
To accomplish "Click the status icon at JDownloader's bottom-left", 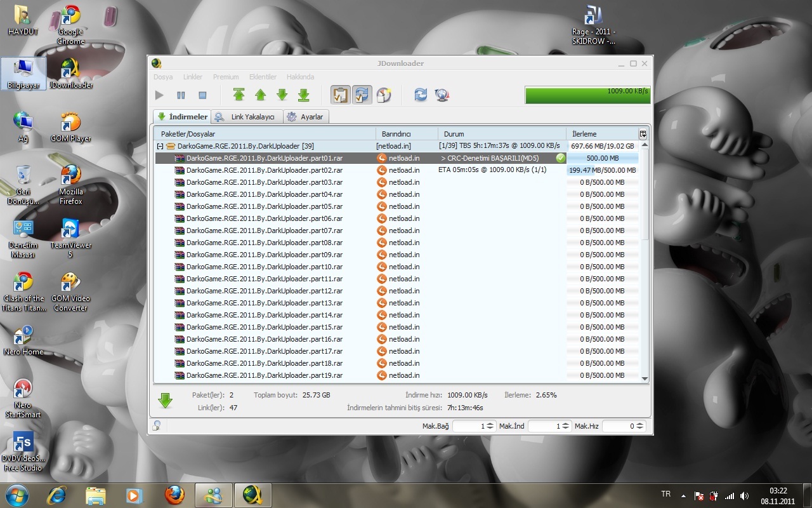I will (x=156, y=426).
